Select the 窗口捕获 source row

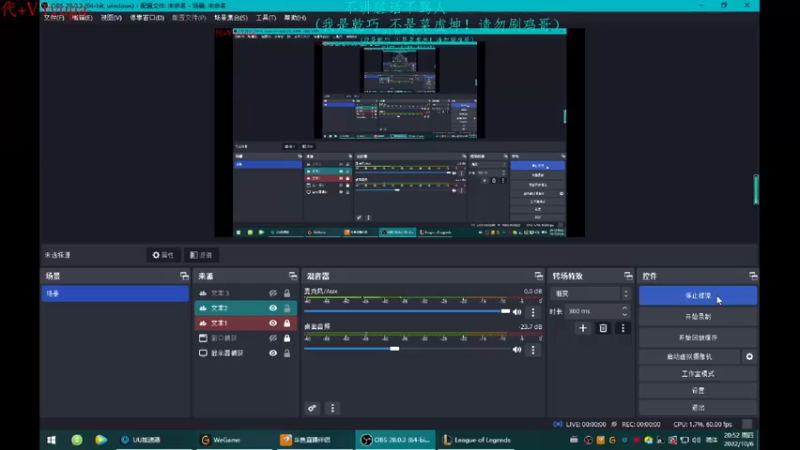(x=245, y=338)
